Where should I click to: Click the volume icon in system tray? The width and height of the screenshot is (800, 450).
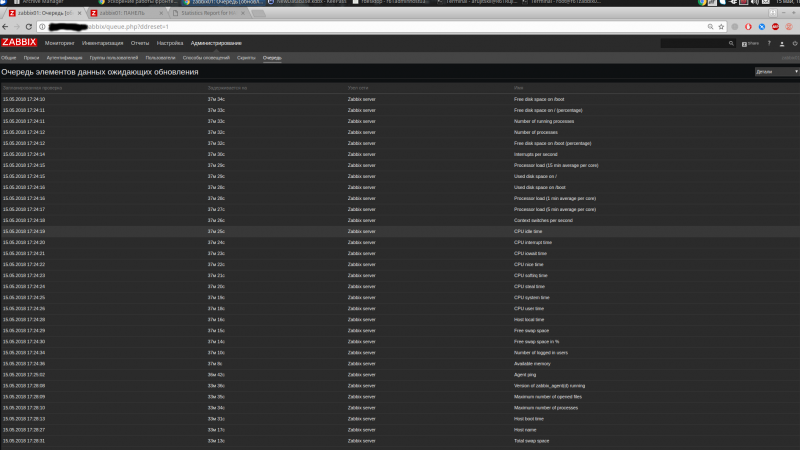755,2
